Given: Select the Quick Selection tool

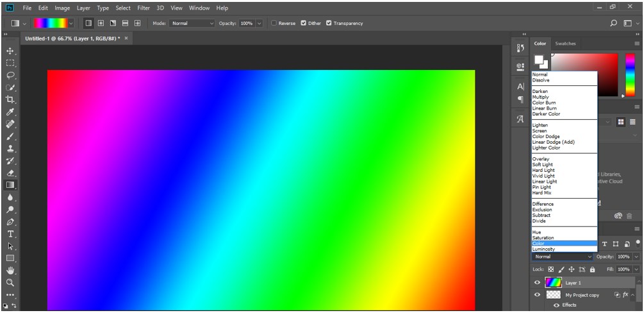Looking at the screenshot, I should 10,88.
